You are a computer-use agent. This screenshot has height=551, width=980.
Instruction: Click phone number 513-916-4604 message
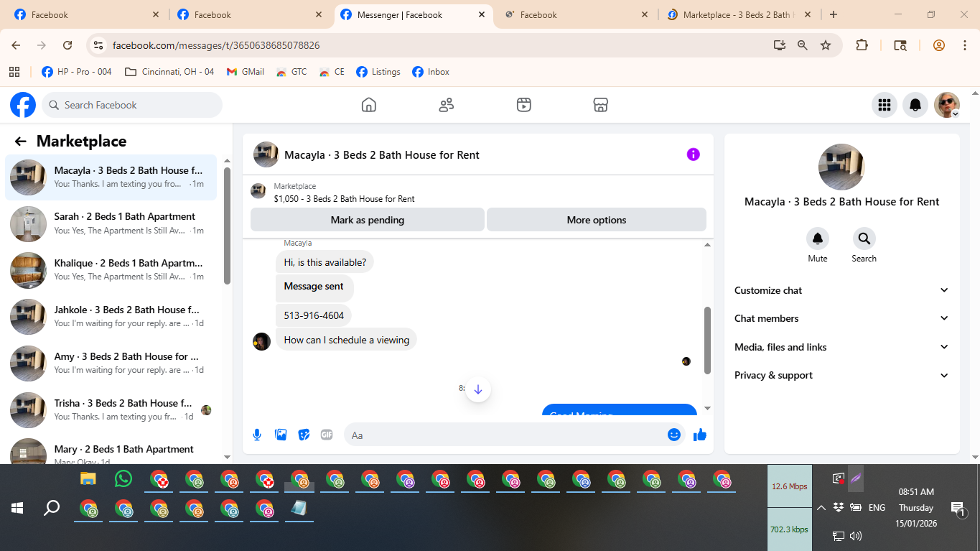click(x=314, y=315)
